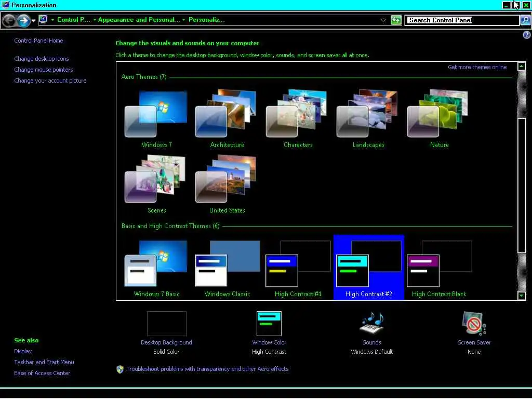532x399 pixels.
Task: Click the Control Panel address bar icon
Action: [43, 20]
